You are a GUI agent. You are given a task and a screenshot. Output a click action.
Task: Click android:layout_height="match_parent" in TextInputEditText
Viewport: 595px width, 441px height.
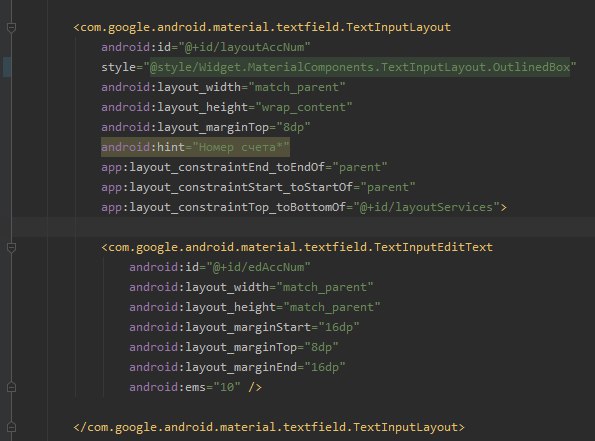[x=255, y=307]
